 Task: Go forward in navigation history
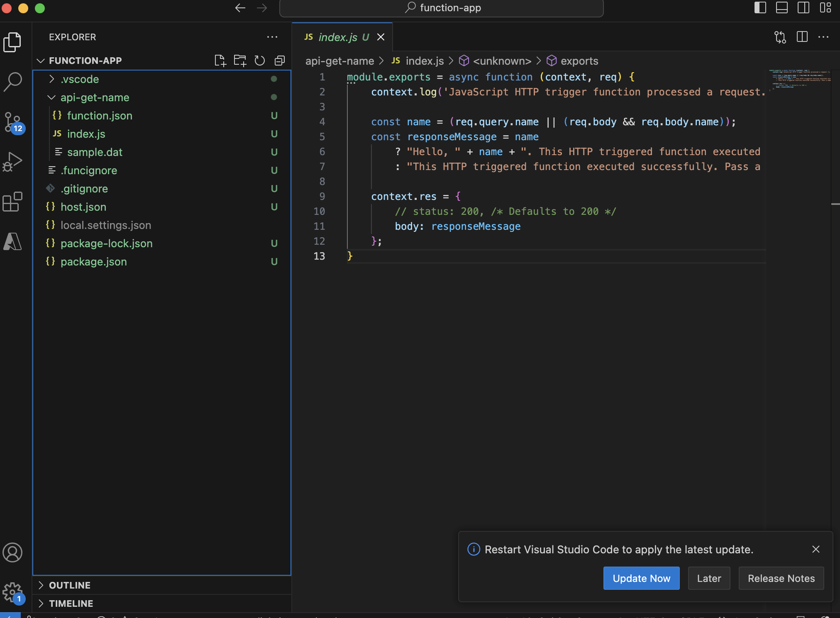click(261, 8)
